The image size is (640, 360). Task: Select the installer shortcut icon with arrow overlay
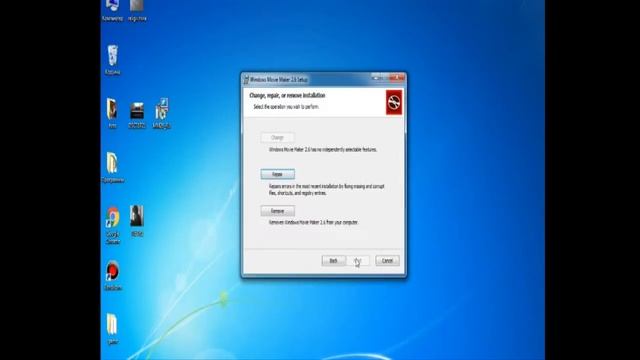161,113
